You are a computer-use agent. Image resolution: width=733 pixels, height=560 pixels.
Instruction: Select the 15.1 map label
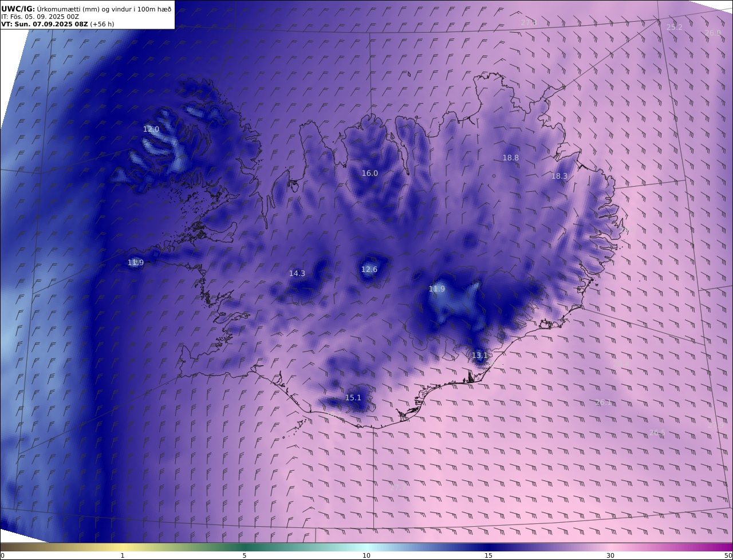pos(353,398)
